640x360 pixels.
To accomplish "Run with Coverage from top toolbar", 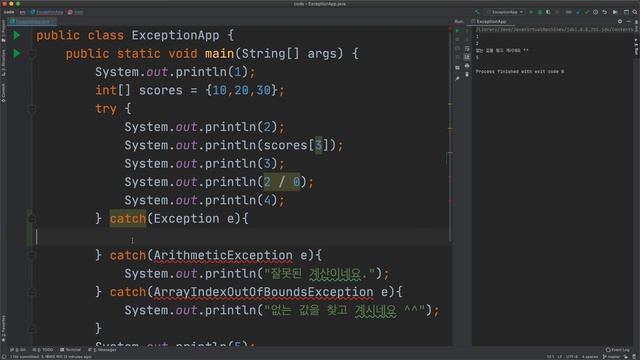I will pyautogui.click(x=548, y=12).
